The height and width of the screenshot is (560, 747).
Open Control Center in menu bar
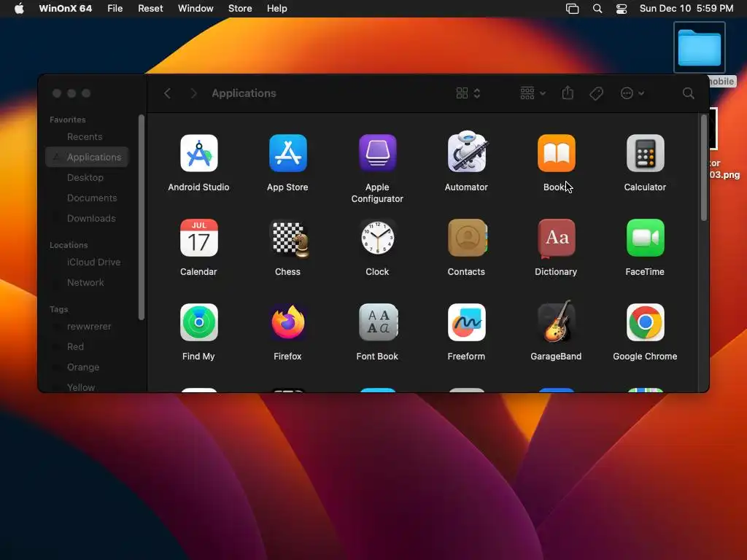(622, 9)
